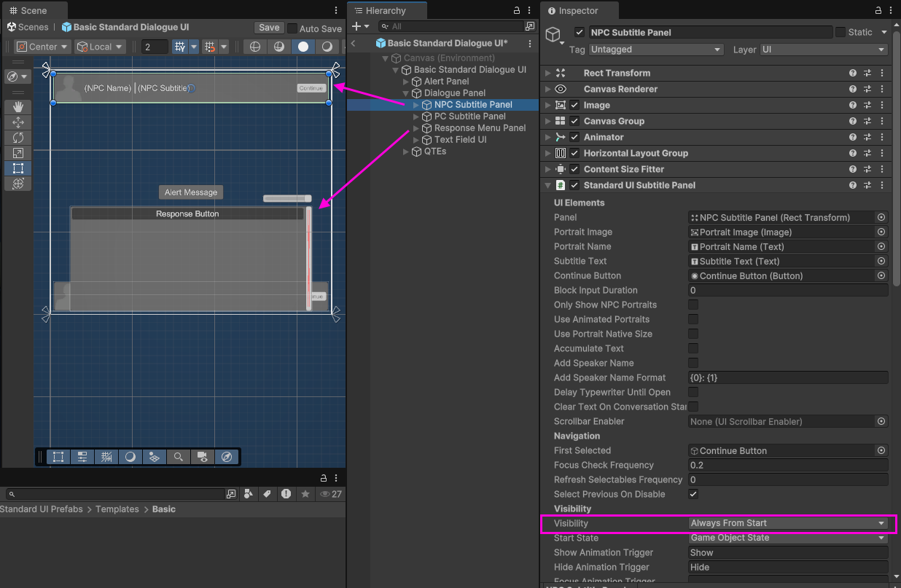Screen dimensions: 901x588
Task: Toggle grid snapping icon in Scene toolbar
Action: [x=180, y=47]
